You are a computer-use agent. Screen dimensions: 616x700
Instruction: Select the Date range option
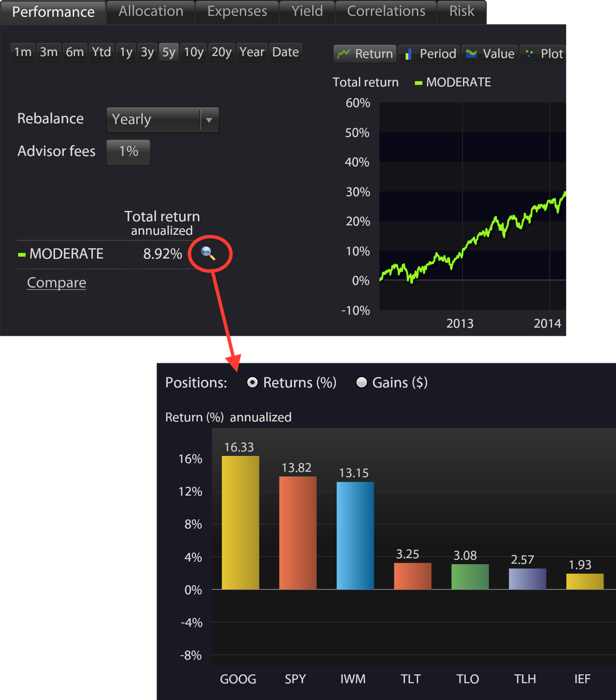(x=285, y=52)
